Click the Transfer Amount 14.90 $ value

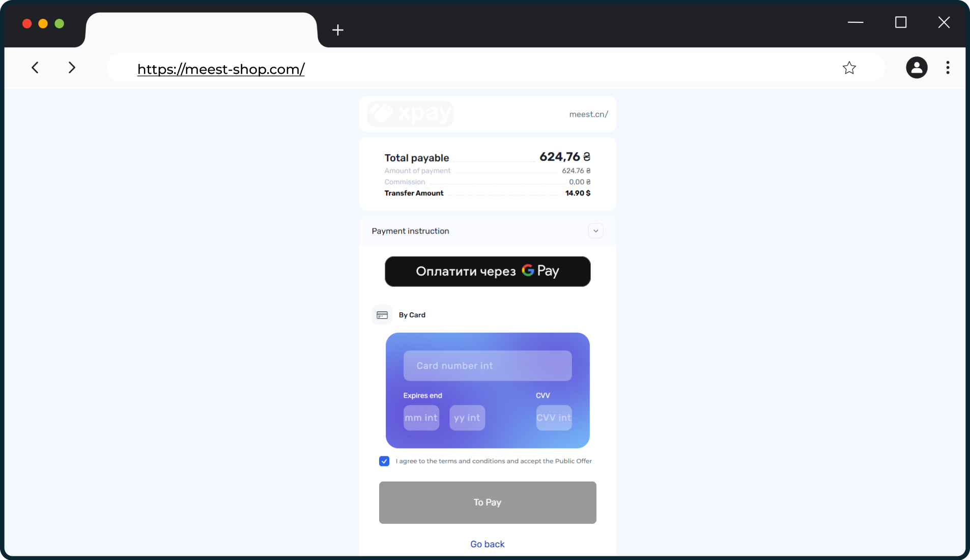578,193
